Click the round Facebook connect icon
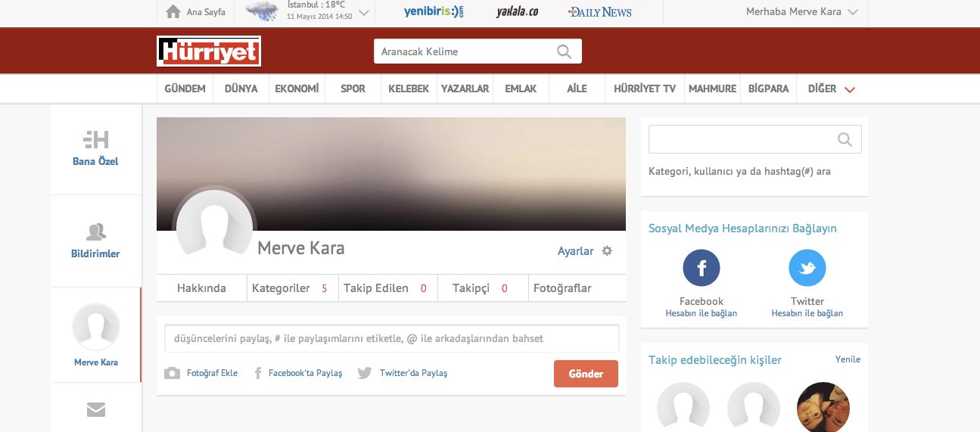 (x=702, y=268)
